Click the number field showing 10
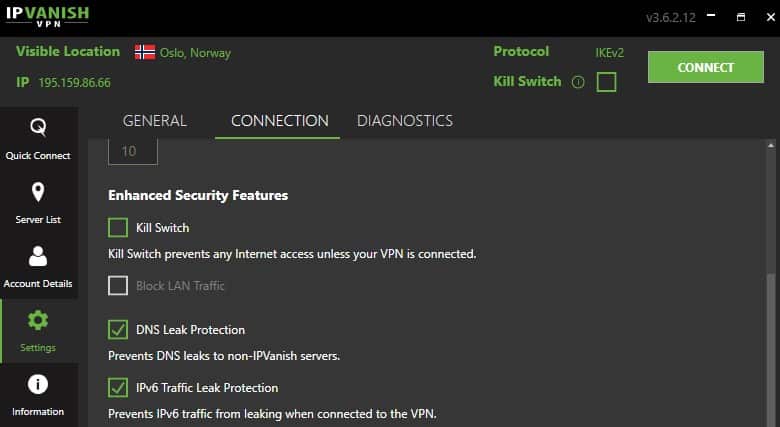The image size is (780, 427). [133, 151]
